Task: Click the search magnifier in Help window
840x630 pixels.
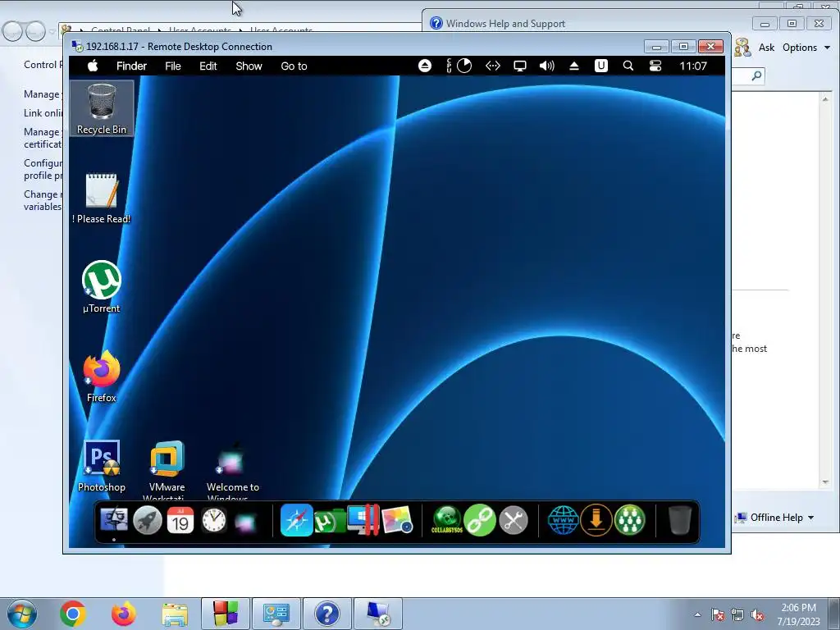Action: click(x=756, y=76)
